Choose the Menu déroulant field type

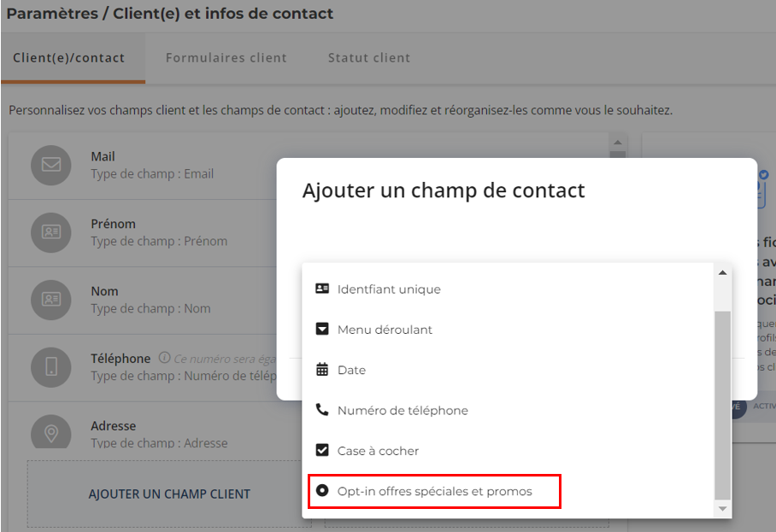click(508, 330)
